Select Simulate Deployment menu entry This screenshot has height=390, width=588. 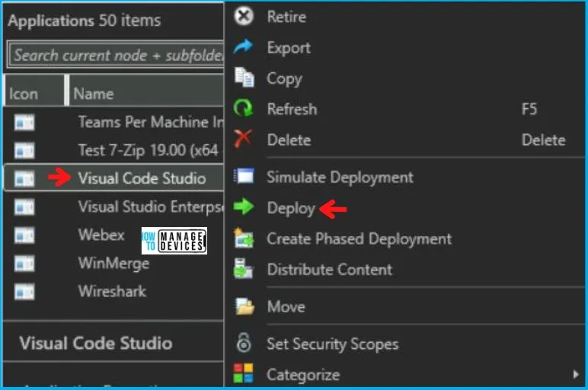pos(405,177)
